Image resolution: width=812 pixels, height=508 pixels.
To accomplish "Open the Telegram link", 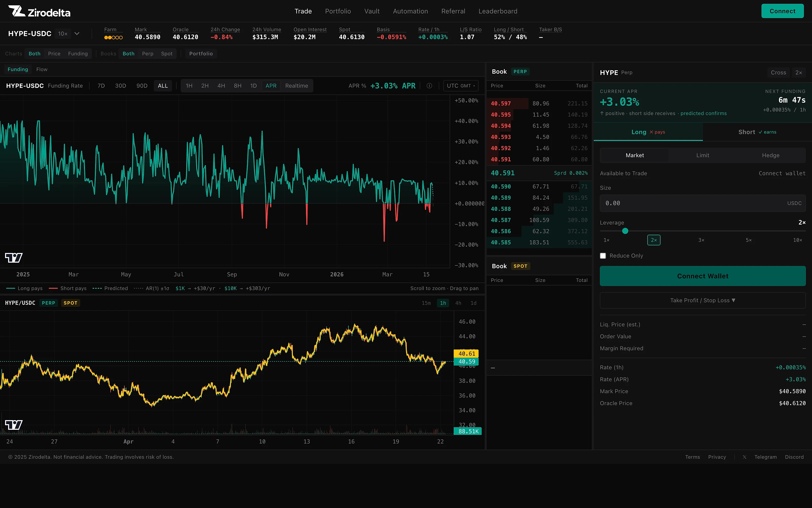I will click(x=765, y=457).
